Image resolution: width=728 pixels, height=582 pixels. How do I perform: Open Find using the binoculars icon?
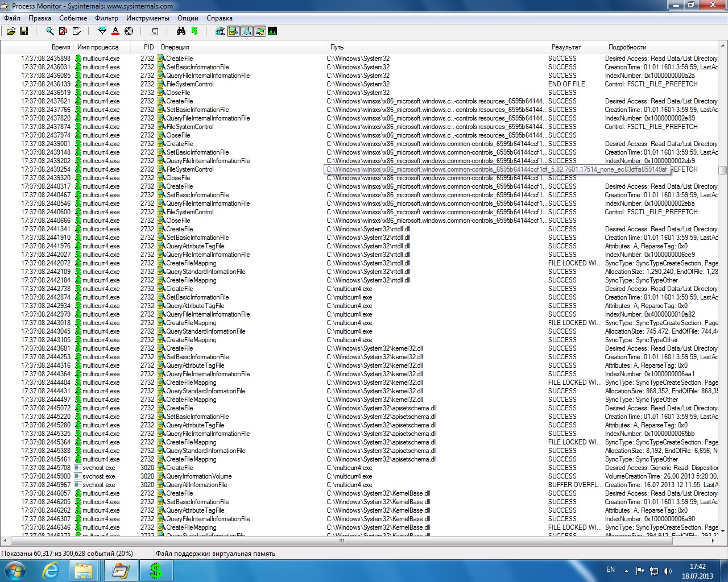pos(181,31)
